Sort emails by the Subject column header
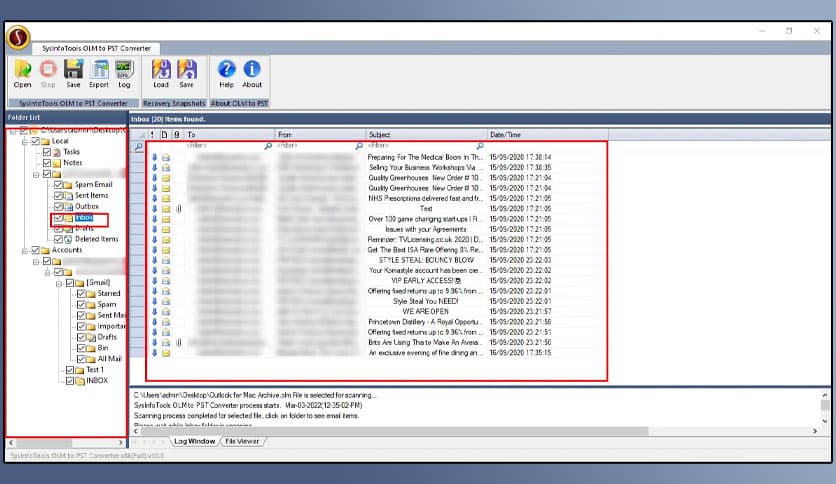The height and width of the screenshot is (484, 836). point(427,135)
